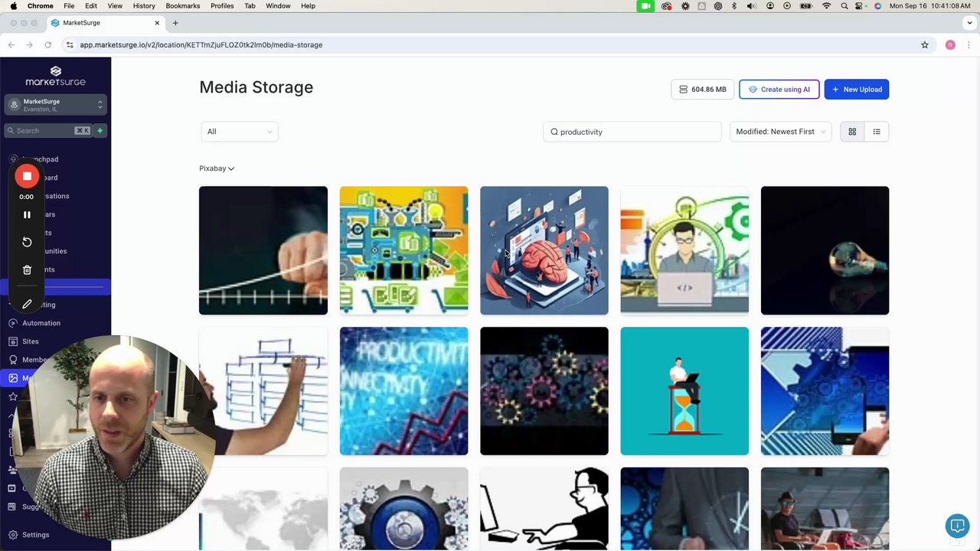Screen dimensions: 980x551
Task: Delete the recording using the trash icon
Action: coord(27,269)
